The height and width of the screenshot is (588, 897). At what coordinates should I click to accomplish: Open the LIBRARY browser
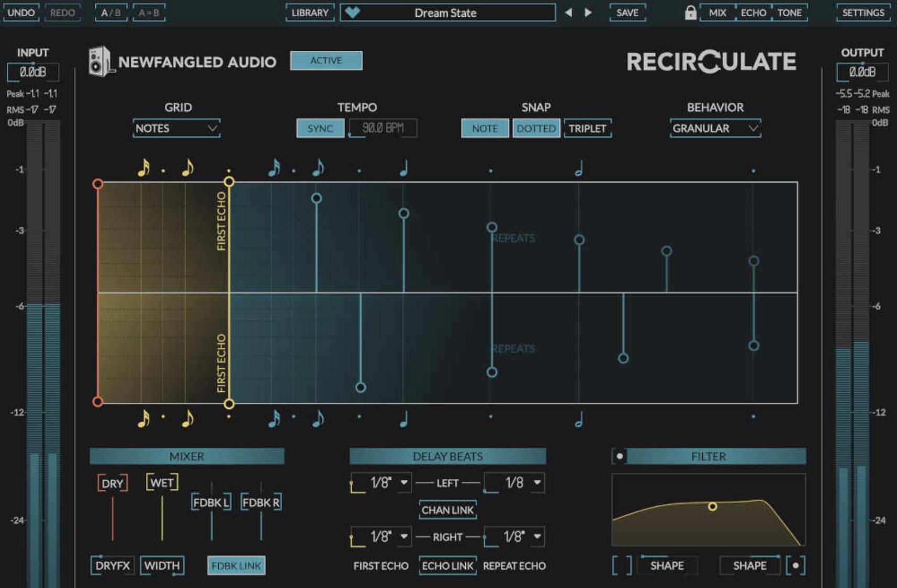[310, 13]
